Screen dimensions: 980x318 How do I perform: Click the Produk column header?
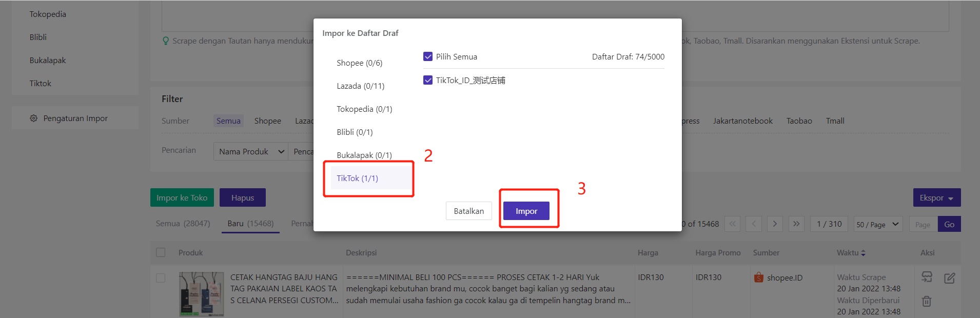pos(190,253)
